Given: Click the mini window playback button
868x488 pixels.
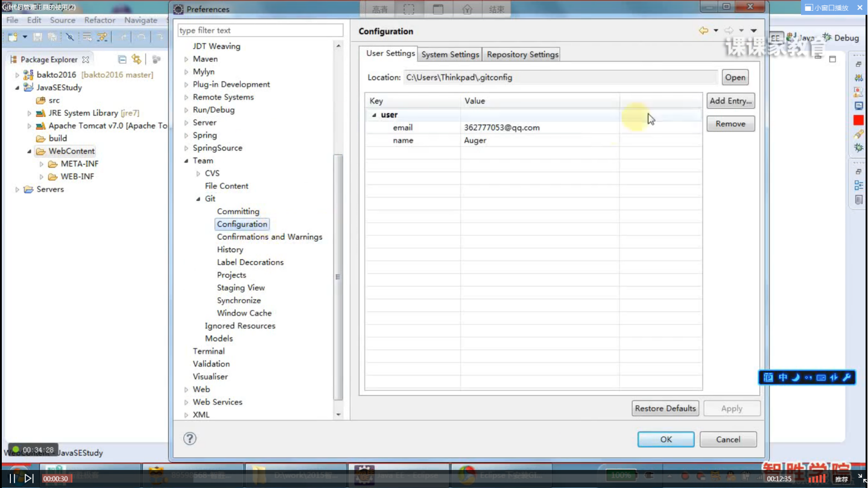Looking at the screenshot, I should tap(826, 8).
